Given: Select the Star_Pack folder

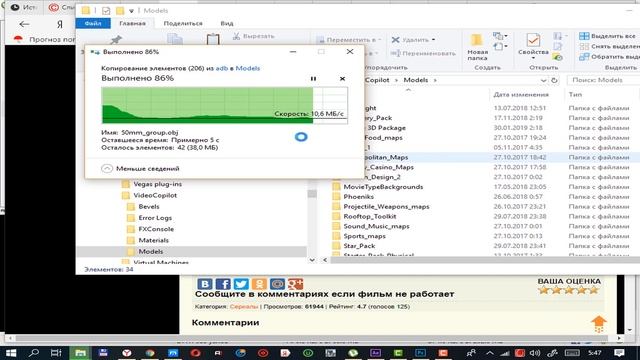Looking at the screenshot, I should pos(359,246).
